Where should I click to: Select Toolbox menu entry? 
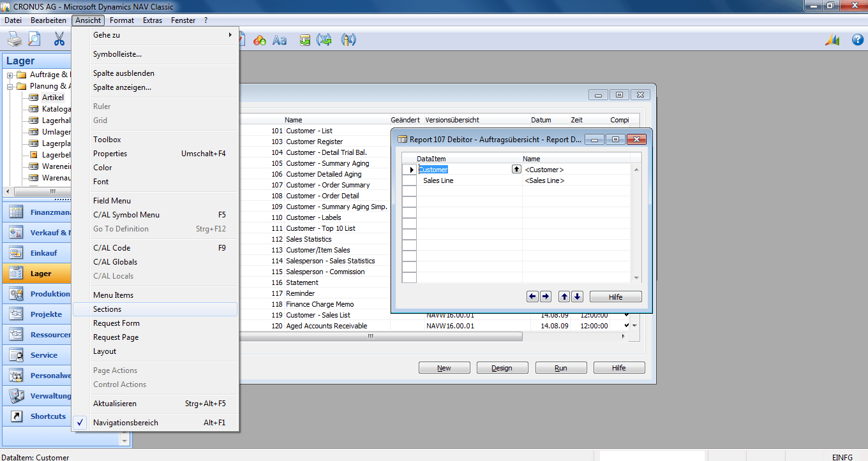tap(156, 140)
